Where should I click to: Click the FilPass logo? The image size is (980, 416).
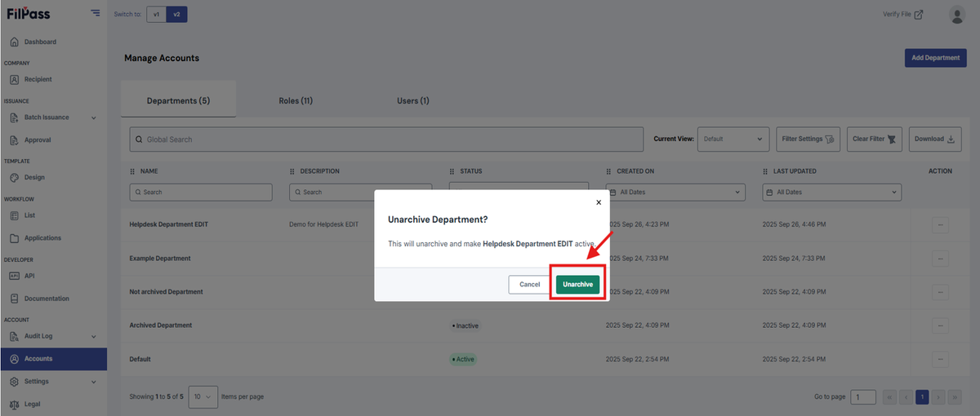point(28,13)
